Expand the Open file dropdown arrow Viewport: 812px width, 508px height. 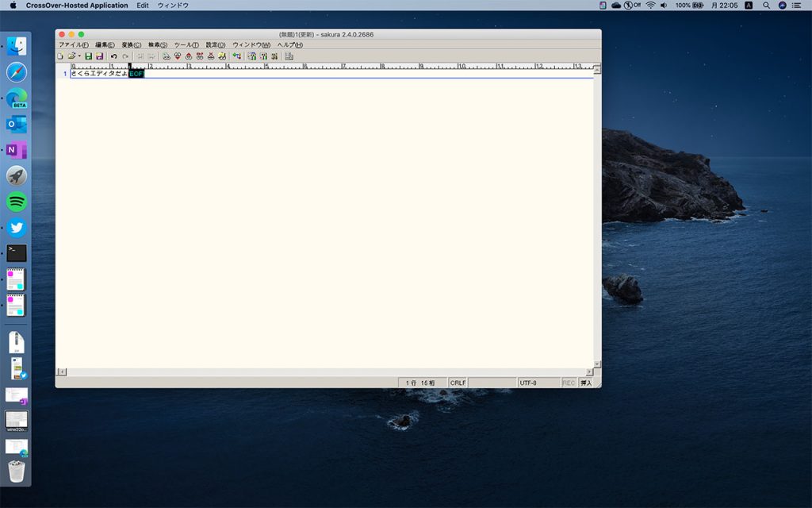[x=79, y=56]
